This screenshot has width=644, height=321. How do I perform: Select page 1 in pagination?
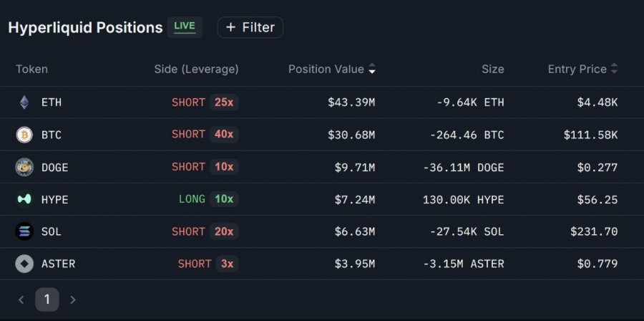pyautogui.click(x=47, y=300)
